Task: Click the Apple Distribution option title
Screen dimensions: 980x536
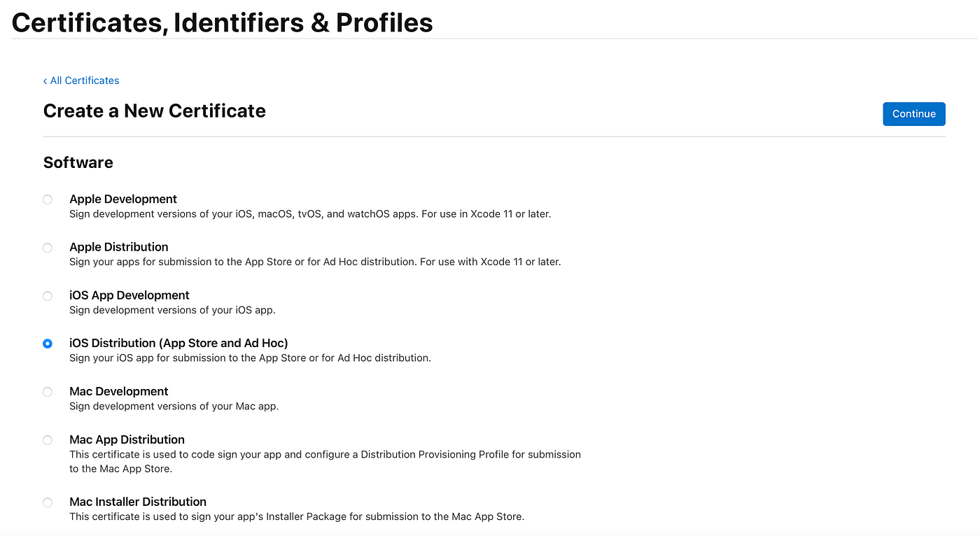Action: tap(119, 247)
